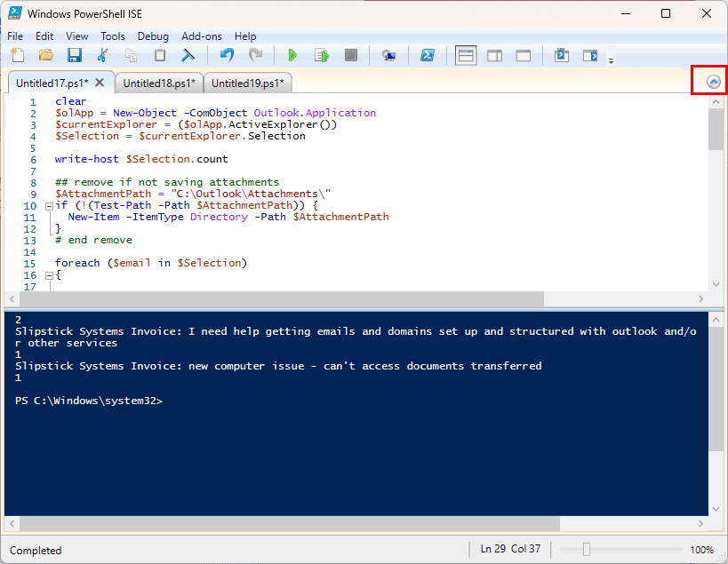Click the New script toolbar icon
Image resolution: width=728 pixels, height=564 pixels.
click(18, 55)
